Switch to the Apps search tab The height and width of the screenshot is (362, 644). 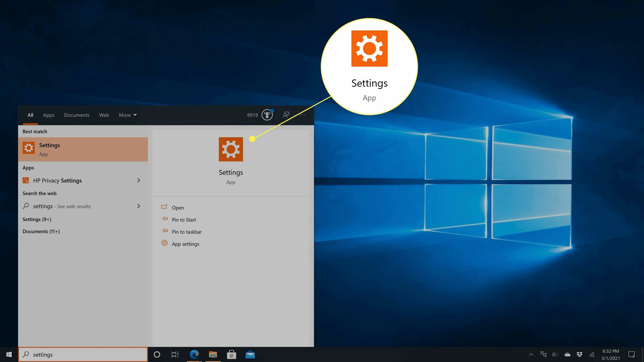coord(48,115)
